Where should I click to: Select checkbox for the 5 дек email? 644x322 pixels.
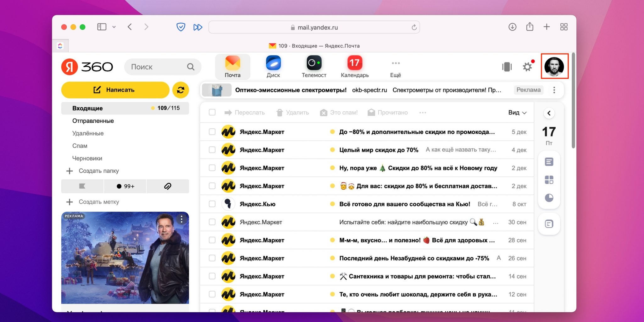[x=212, y=132]
